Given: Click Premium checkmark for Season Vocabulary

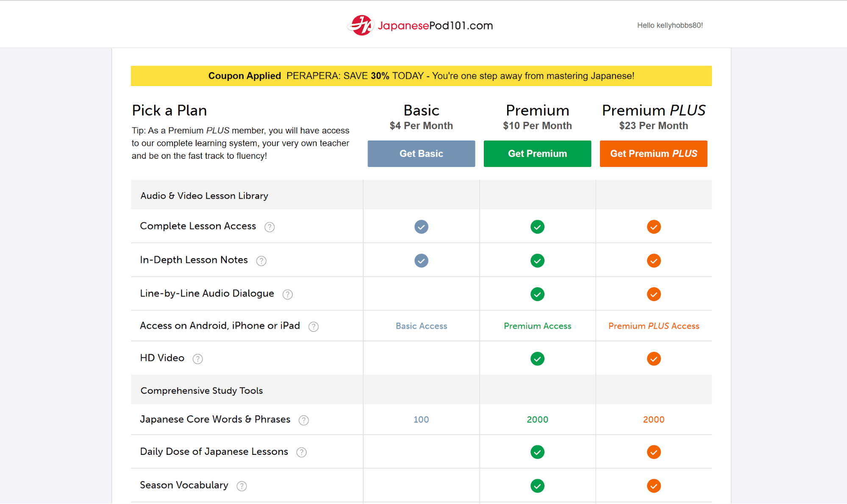Looking at the screenshot, I should coord(537,486).
